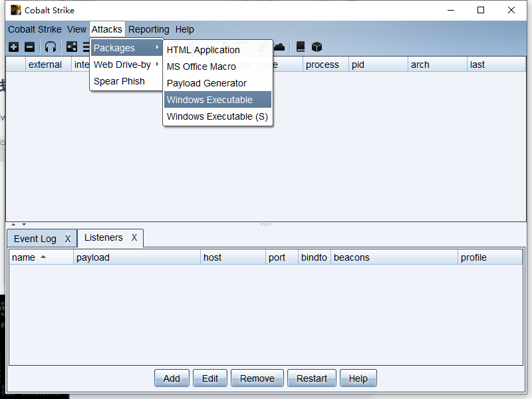Select Payload Generator entry
This screenshot has width=532, height=399.
click(x=217, y=83)
